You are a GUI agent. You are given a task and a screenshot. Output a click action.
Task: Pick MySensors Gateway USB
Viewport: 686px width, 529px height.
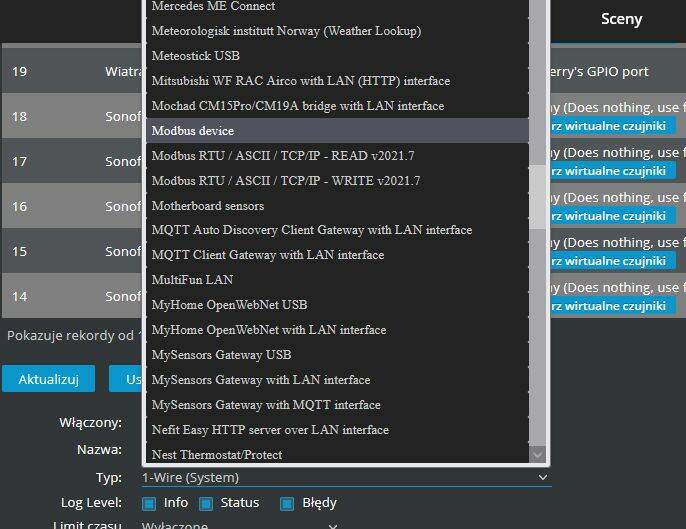(x=337, y=355)
